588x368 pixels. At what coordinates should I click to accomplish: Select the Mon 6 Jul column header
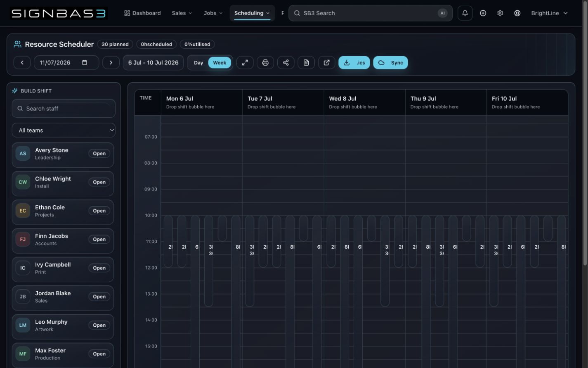201,102
